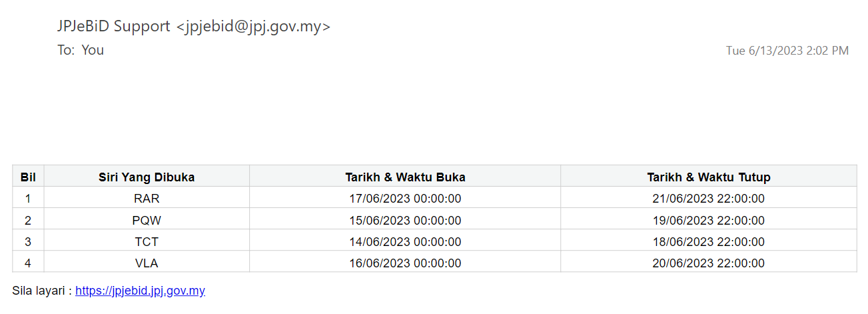Click the 'Tarikh & Waktu Tutup' header
Viewport: 868px width, 314px height.
pyautogui.click(x=709, y=177)
